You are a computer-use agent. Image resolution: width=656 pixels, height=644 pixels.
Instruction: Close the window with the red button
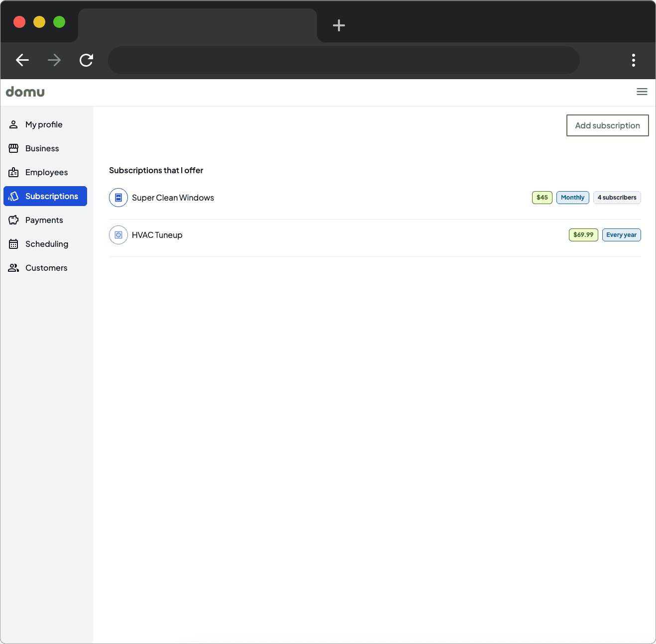pyautogui.click(x=19, y=22)
